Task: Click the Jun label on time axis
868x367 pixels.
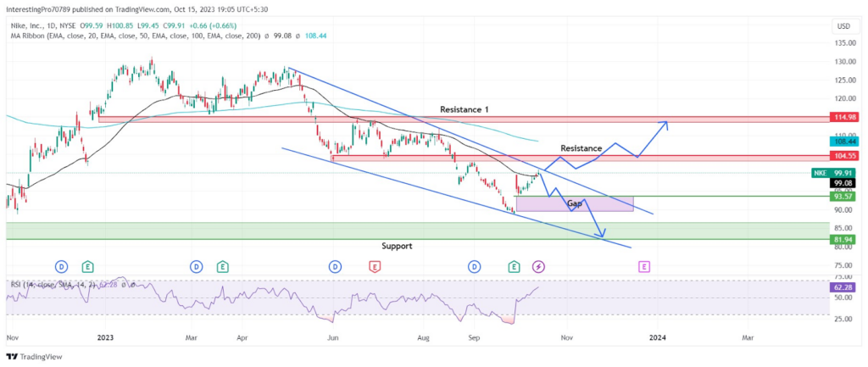Action: point(332,336)
